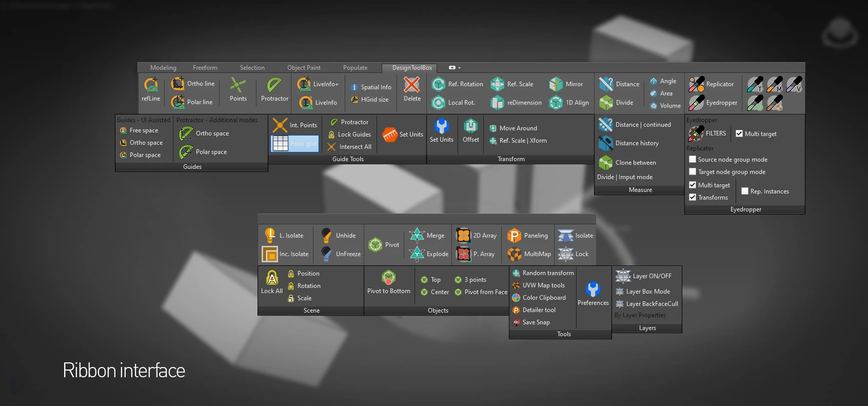Click the Lock All icon
The image size is (868, 406).
(272, 279)
